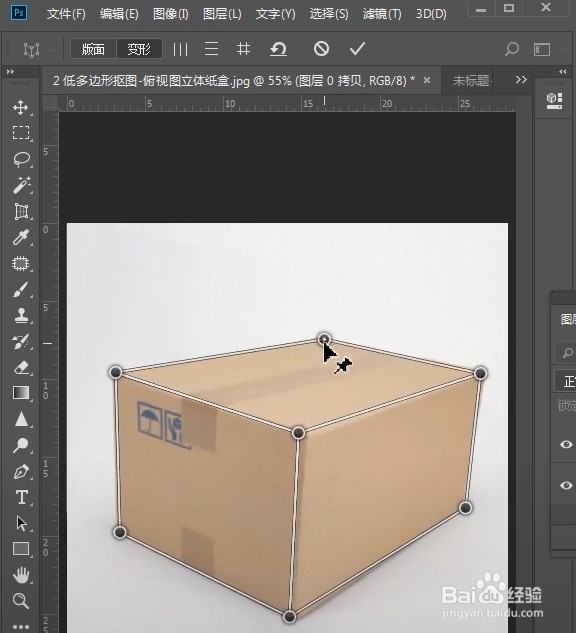Cancel the perspective warp operation

point(321,49)
